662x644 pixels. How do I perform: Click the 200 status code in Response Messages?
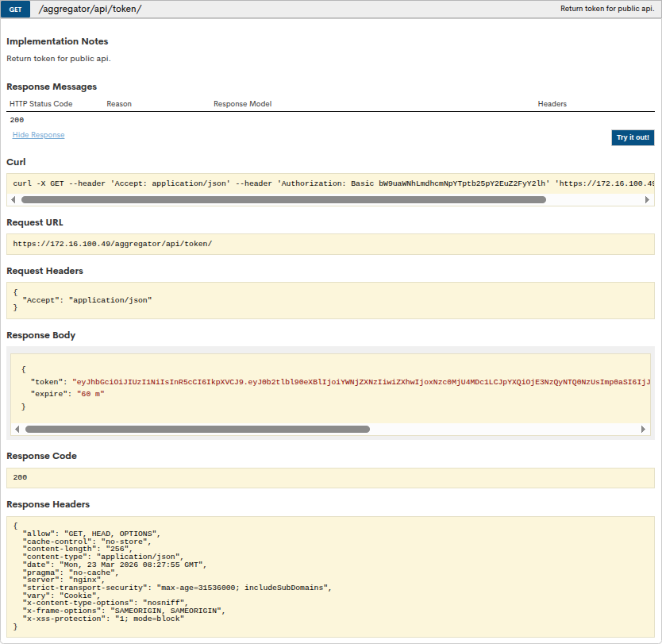pyautogui.click(x=17, y=120)
